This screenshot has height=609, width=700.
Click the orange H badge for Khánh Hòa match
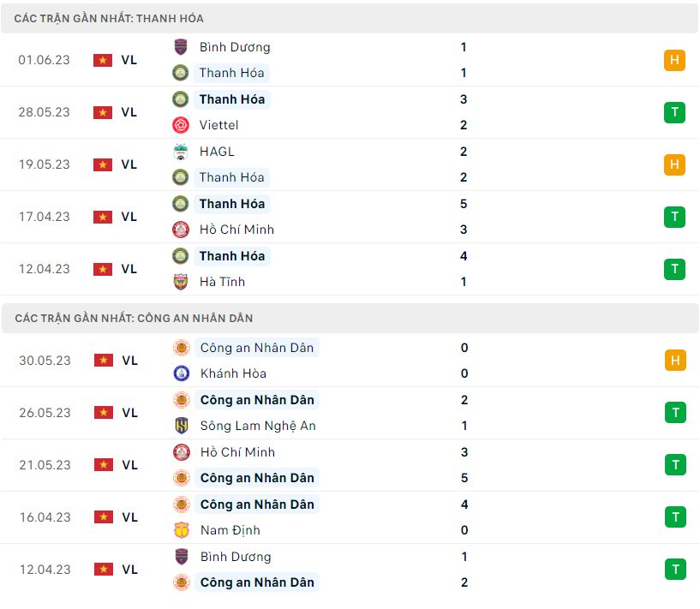click(x=674, y=361)
